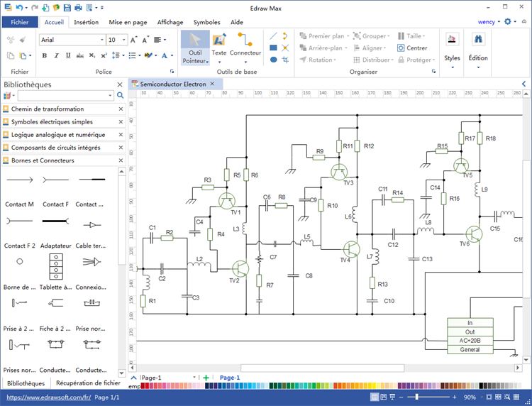Switch to the Mise en page tab
The width and height of the screenshot is (532, 406).
click(128, 22)
